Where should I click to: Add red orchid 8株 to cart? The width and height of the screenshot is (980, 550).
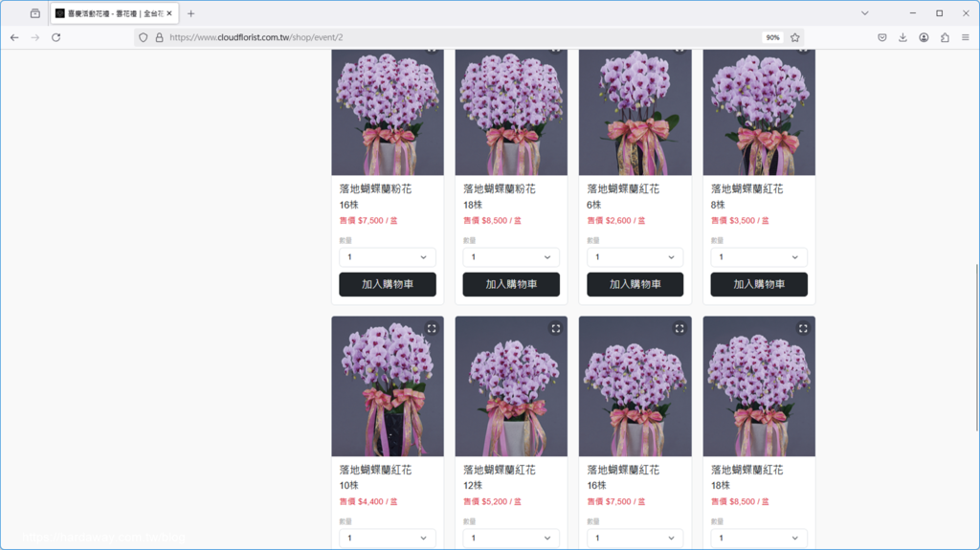click(x=759, y=284)
